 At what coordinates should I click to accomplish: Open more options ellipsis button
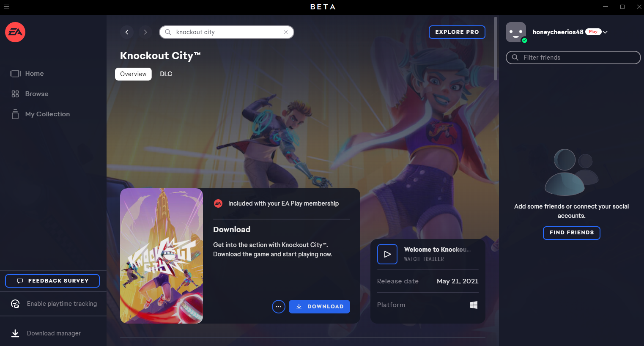pyautogui.click(x=279, y=307)
